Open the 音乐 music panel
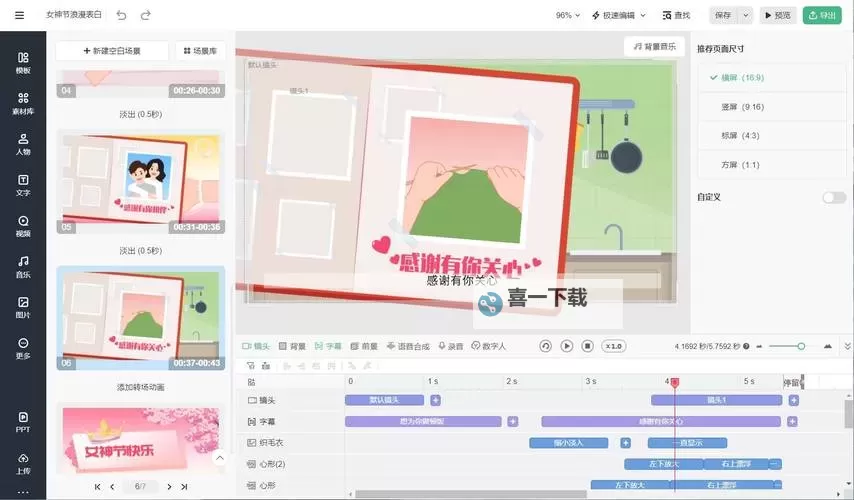The image size is (854, 500). pos(23,267)
